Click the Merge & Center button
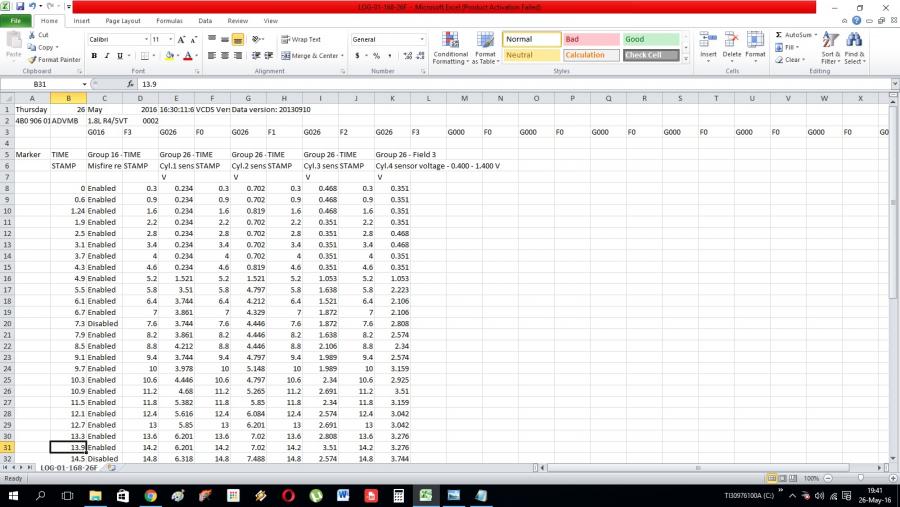 coord(310,56)
